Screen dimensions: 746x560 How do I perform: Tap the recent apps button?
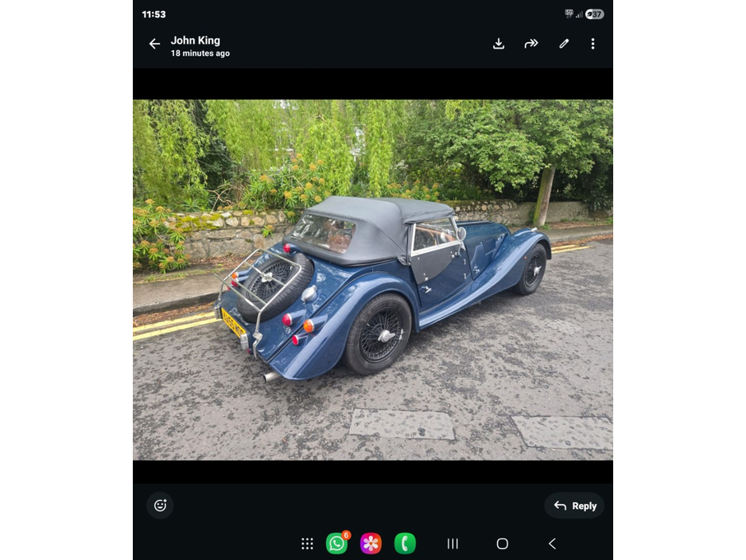click(x=452, y=544)
